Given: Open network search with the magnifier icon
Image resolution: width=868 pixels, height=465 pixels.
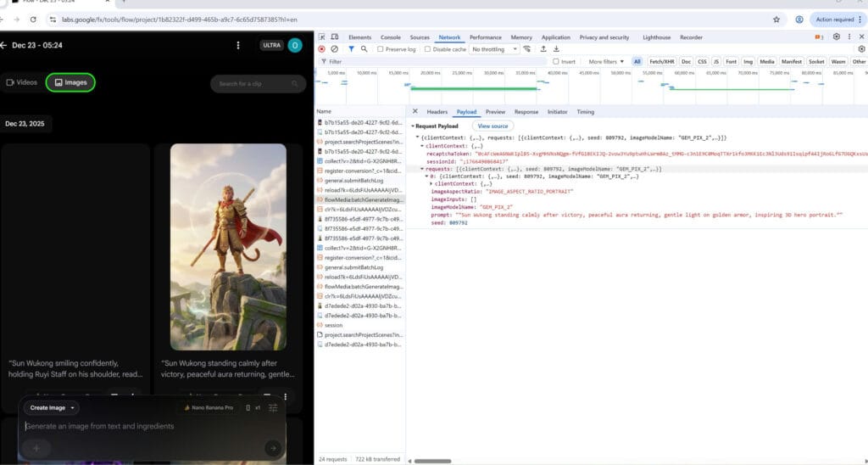Looking at the screenshot, I should [364, 49].
